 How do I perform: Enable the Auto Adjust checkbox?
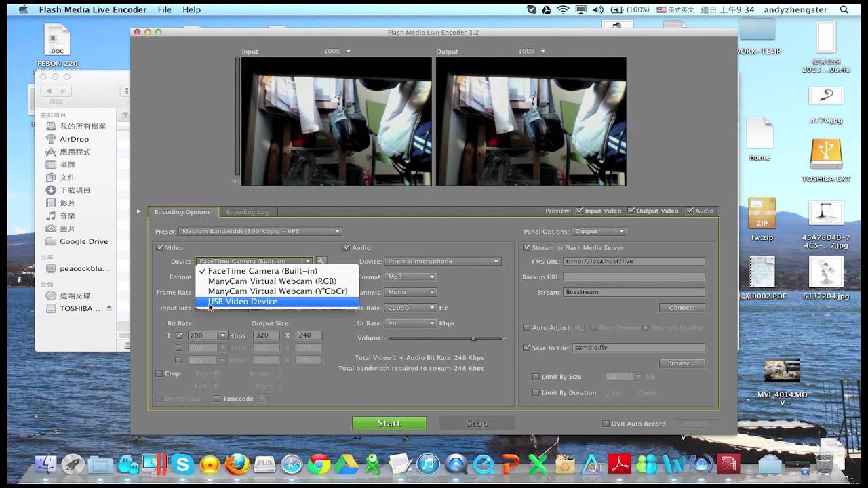tap(526, 327)
